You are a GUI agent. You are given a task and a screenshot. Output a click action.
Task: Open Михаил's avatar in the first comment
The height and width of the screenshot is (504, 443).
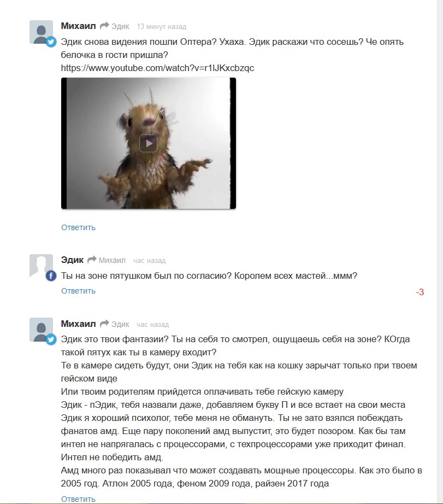(x=41, y=32)
